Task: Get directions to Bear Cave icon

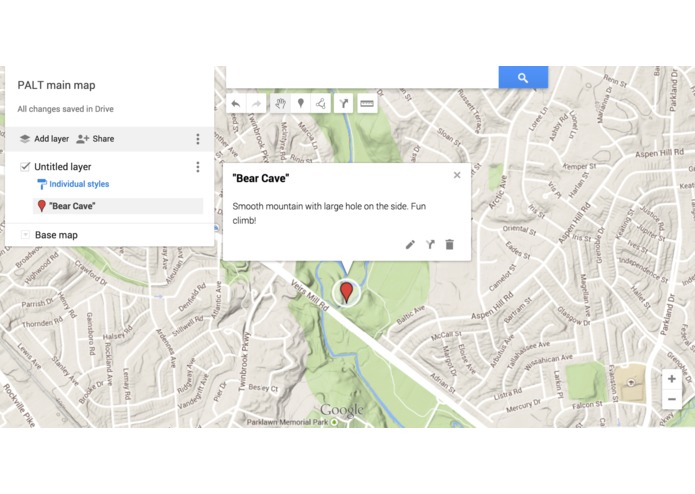Action: coord(430,245)
